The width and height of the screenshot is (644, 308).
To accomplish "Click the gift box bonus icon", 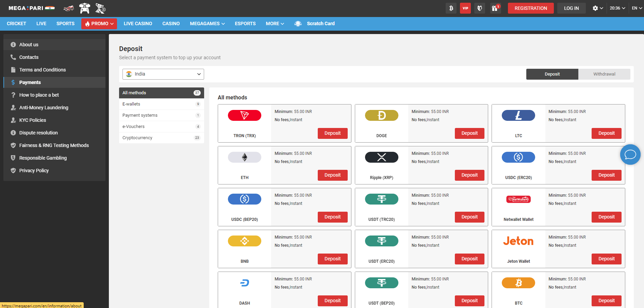I will (495, 8).
